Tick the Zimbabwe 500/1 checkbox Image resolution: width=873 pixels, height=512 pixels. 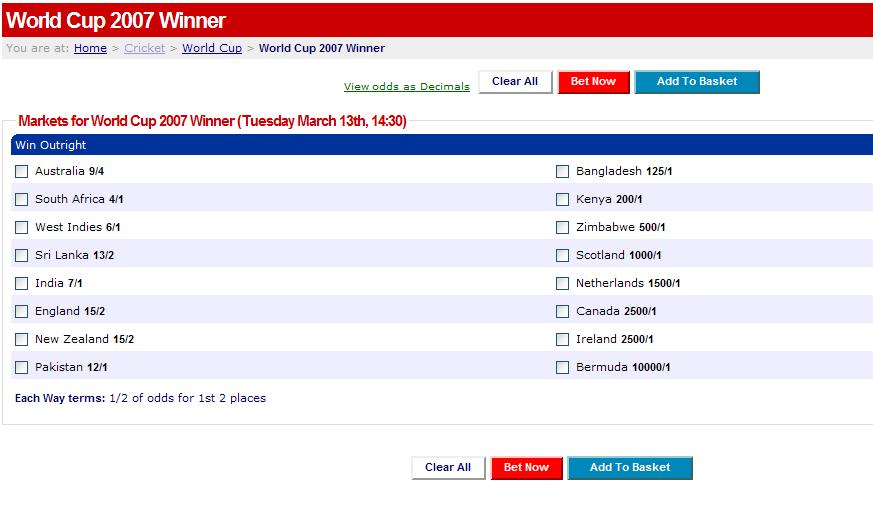pyautogui.click(x=563, y=228)
